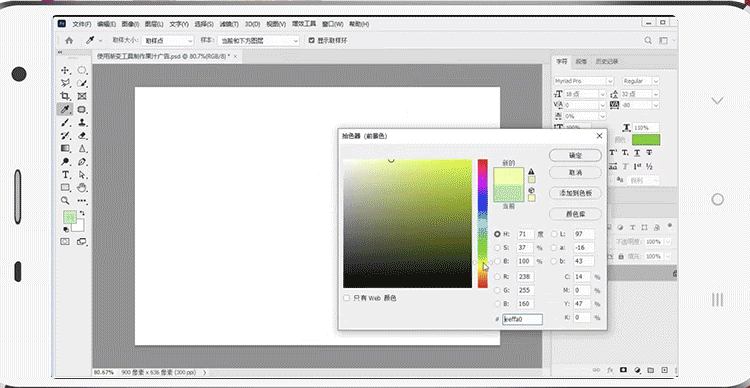Image resolution: width=750 pixels, height=388 pixels.
Task: Switch to the 历史记录 tab
Action: point(607,62)
